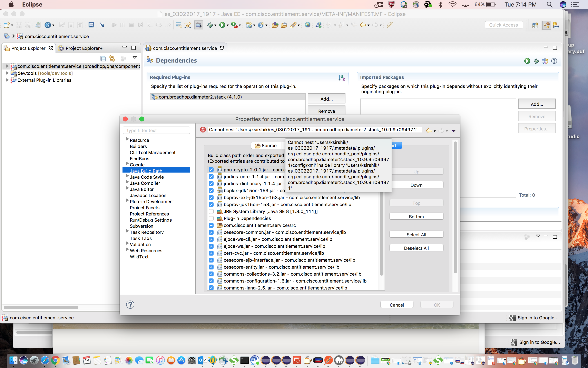Viewport: 588px width, 368px height.
Task: Click Add... for Required Plug-ins
Action: click(x=326, y=99)
